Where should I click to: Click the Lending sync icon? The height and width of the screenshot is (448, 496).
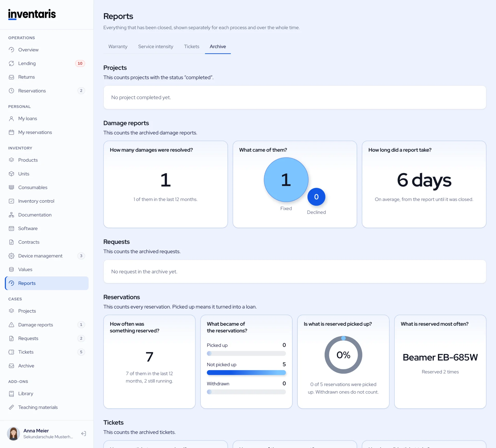tap(11, 63)
